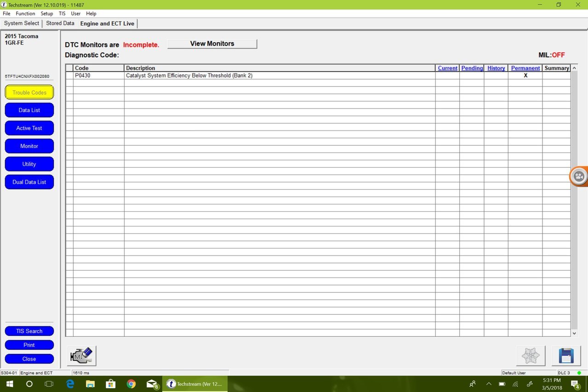The image size is (588, 392).
Task: Open the Function menu
Action: tap(25, 14)
